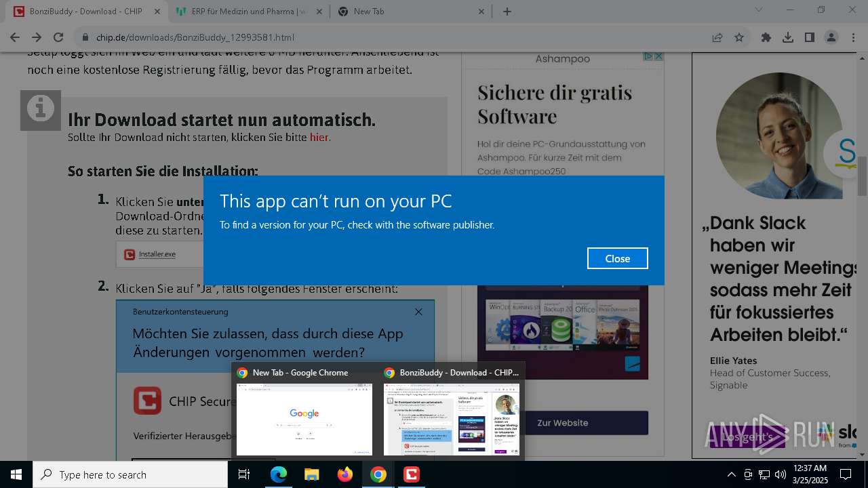
Task: Click the AdChoices icon on Ashampoo ad
Action: (648, 57)
